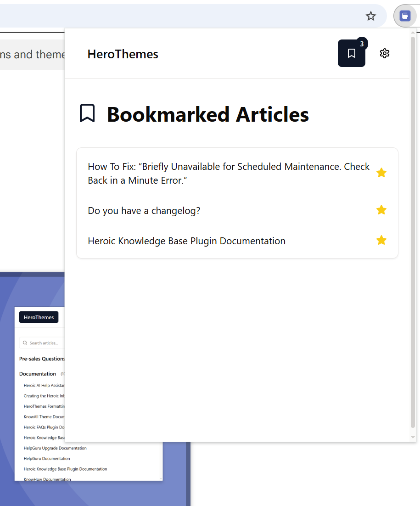Open bookmarks list button with badge 3
The image size is (420, 506).
[351, 53]
